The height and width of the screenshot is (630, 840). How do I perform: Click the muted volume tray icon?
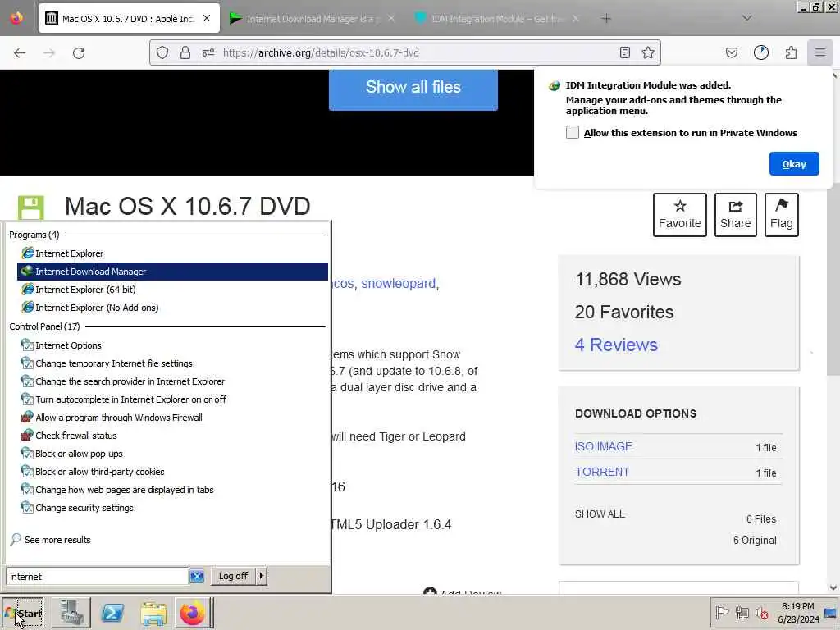tap(761, 612)
